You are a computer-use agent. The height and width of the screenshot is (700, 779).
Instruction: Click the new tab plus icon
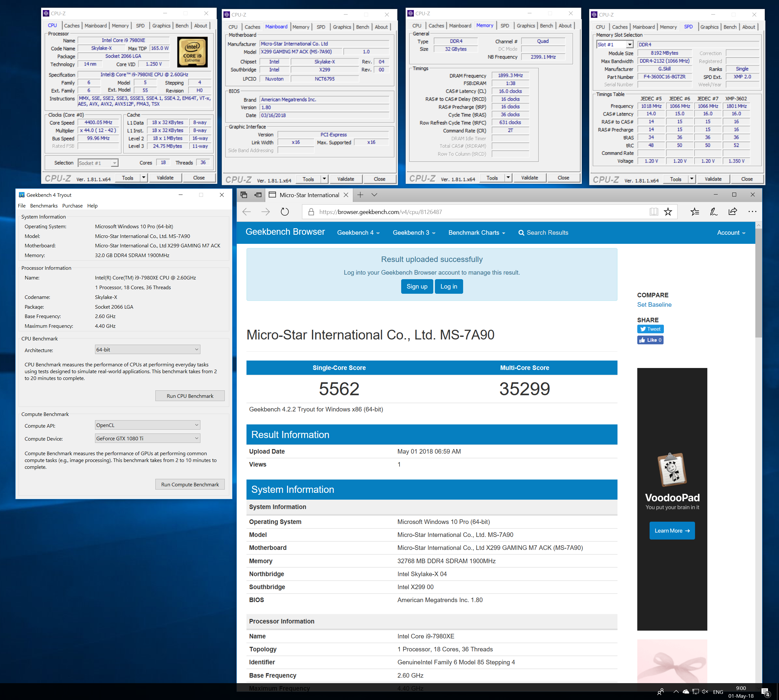tap(360, 195)
